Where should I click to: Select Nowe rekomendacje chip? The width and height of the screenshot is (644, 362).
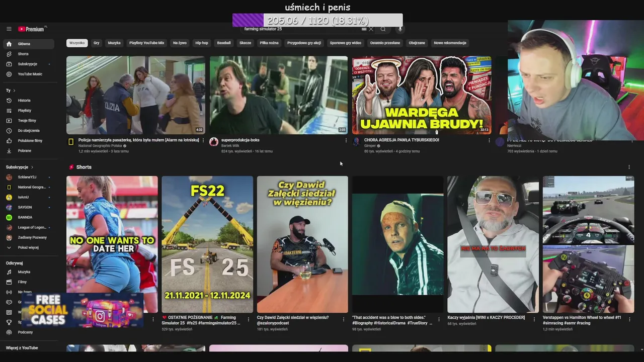(450, 43)
